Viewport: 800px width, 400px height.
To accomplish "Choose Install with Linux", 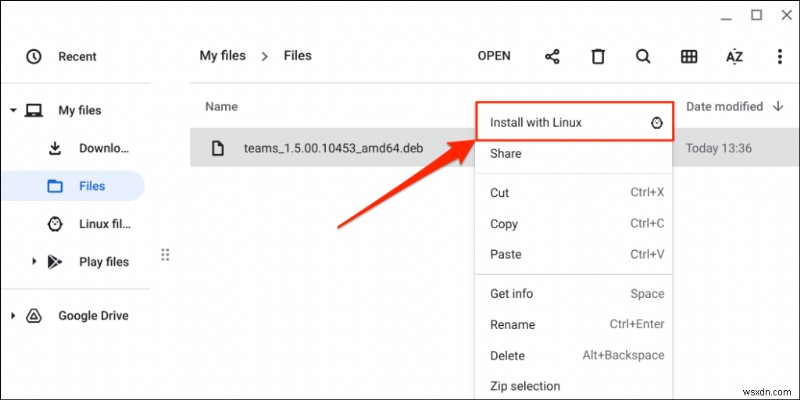I will point(574,121).
